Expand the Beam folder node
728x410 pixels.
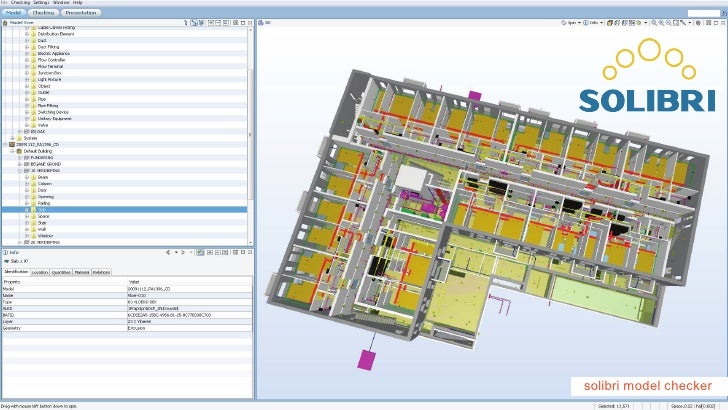pyautogui.click(x=27, y=177)
